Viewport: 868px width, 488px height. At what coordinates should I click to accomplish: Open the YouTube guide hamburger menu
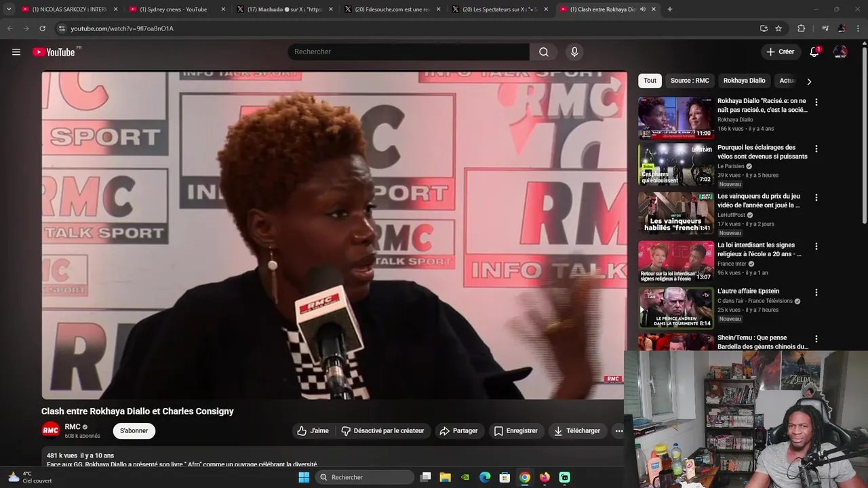click(16, 52)
